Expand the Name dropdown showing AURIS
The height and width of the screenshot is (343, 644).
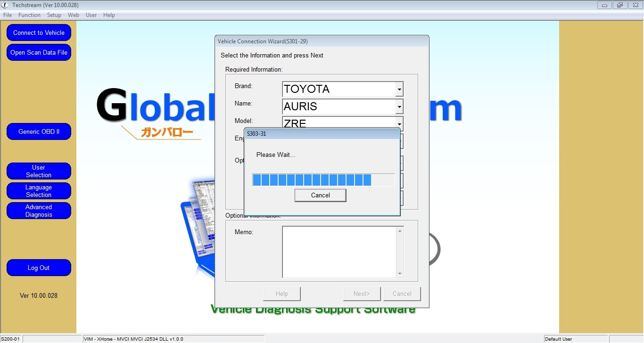[399, 106]
